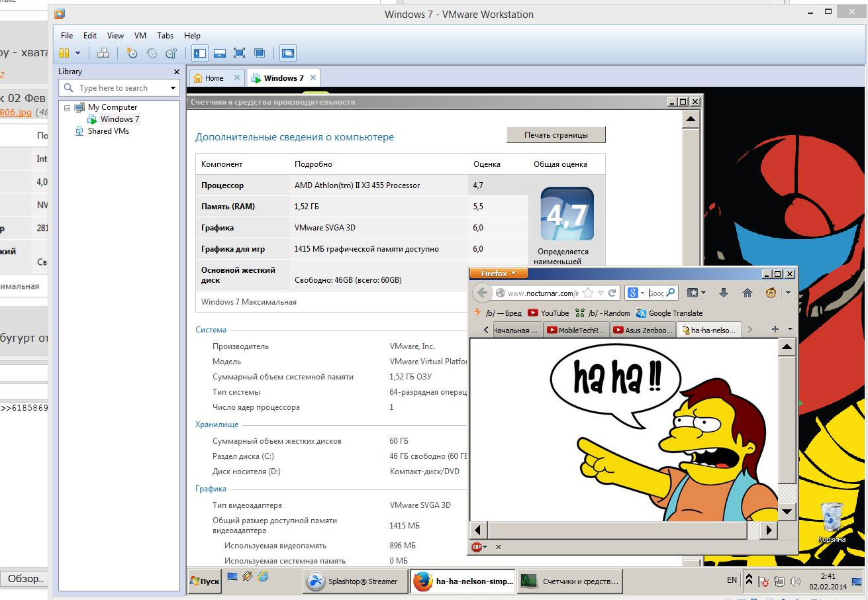Toggle the thumbnail bar toolbar button
This screenshot has height=600, width=868.
click(x=220, y=53)
